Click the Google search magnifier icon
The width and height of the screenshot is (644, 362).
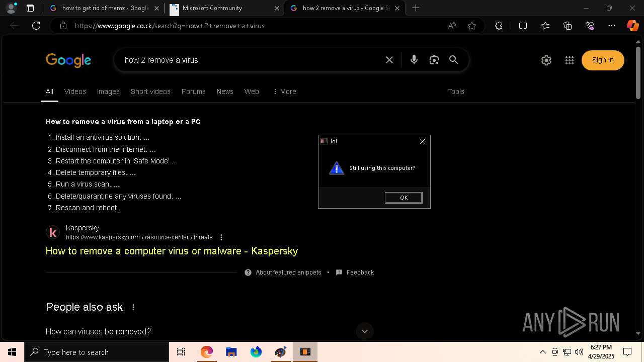453,60
